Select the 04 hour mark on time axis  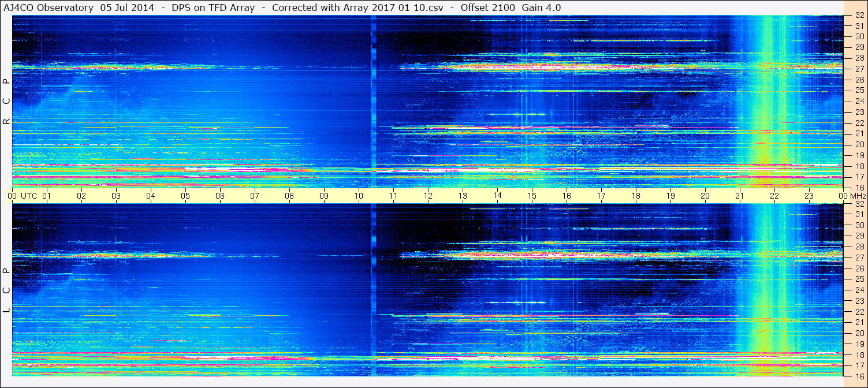pyautogui.click(x=151, y=196)
